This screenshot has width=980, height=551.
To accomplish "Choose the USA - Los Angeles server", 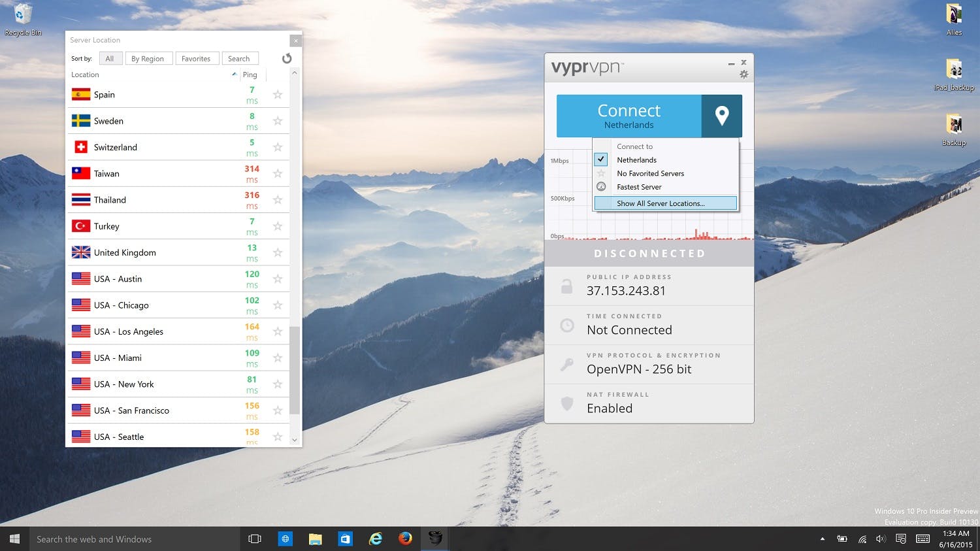I will coord(178,331).
